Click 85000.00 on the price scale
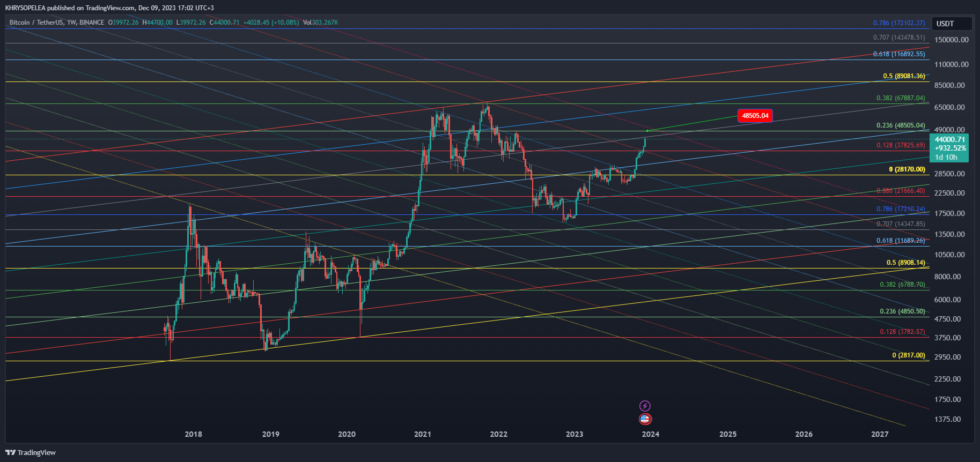This screenshot has height=462, width=980. point(949,85)
